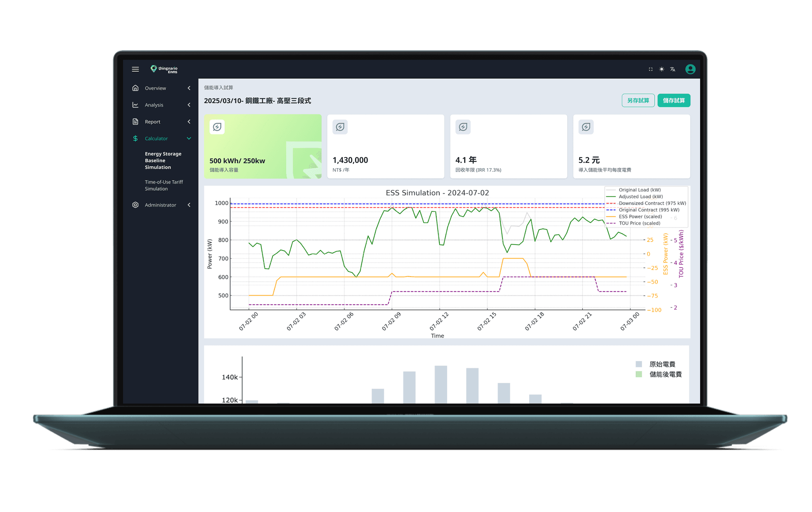Toggle light/dark theme sun icon
Viewport: 812px width, 512px height.
(x=662, y=69)
